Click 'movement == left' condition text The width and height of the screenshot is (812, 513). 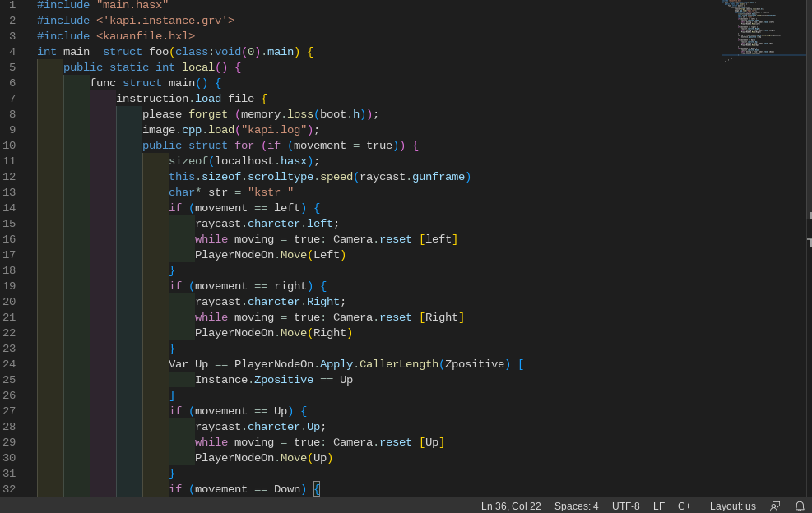click(x=248, y=208)
